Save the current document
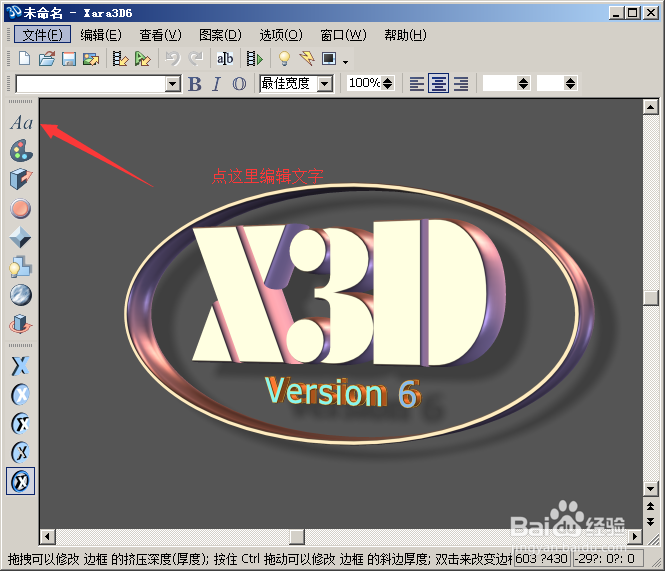The image size is (665, 571). pos(69,58)
